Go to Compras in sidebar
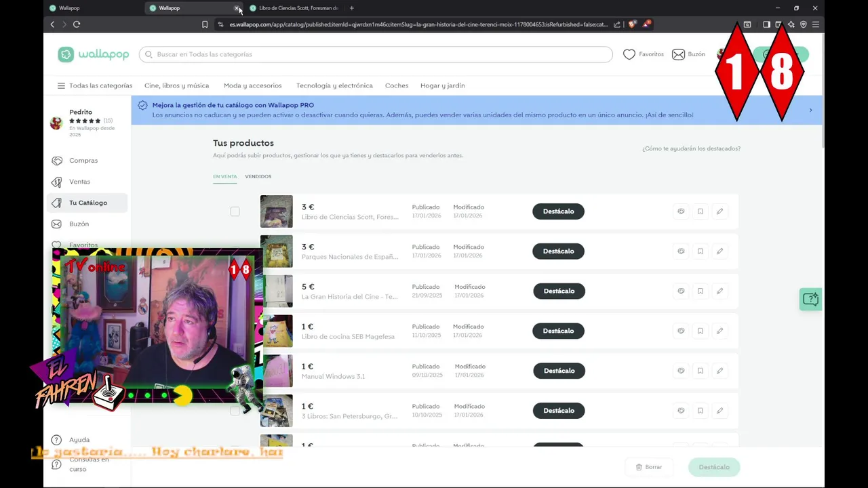The width and height of the screenshot is (868, 488). click(x=87, y=161)
